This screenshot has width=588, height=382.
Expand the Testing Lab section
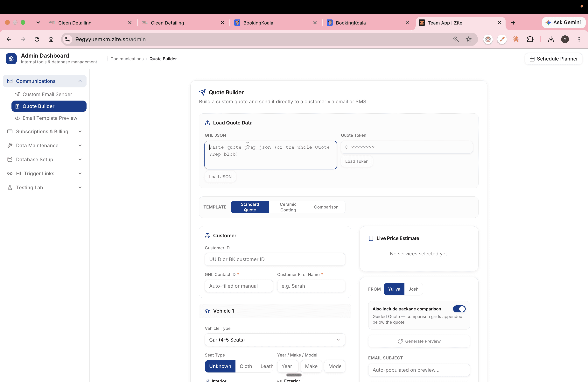(80, 187)
